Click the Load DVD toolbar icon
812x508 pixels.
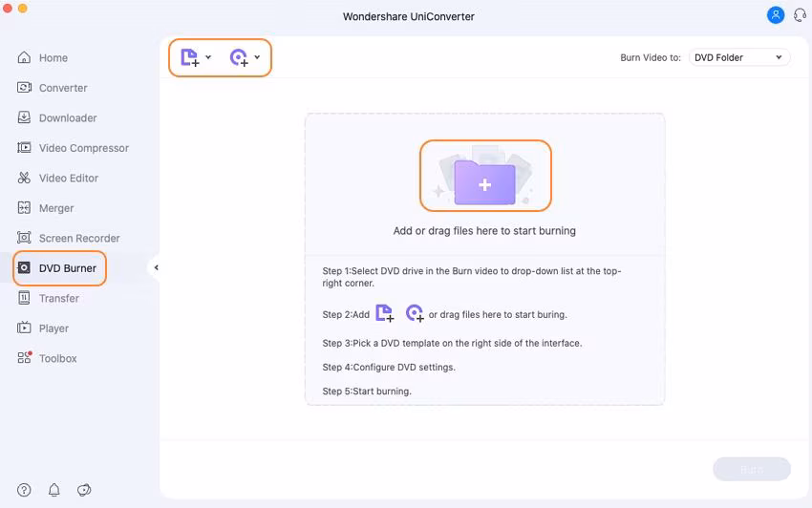point(239,57)
